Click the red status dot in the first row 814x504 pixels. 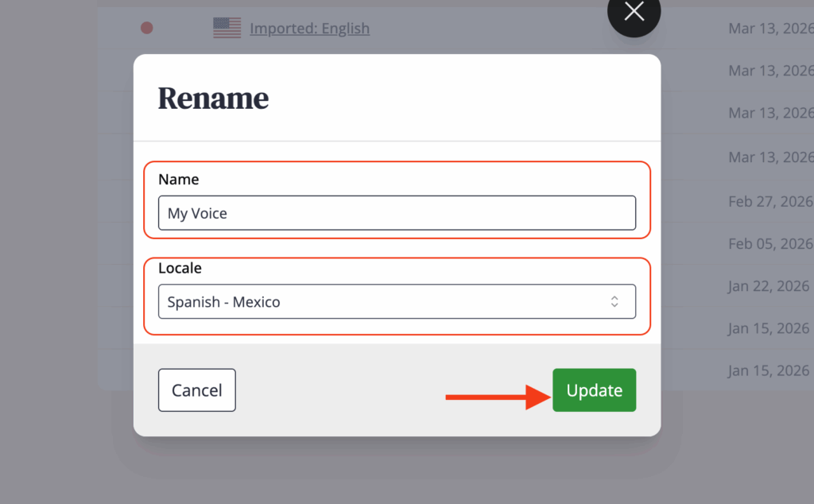[146, 29]
